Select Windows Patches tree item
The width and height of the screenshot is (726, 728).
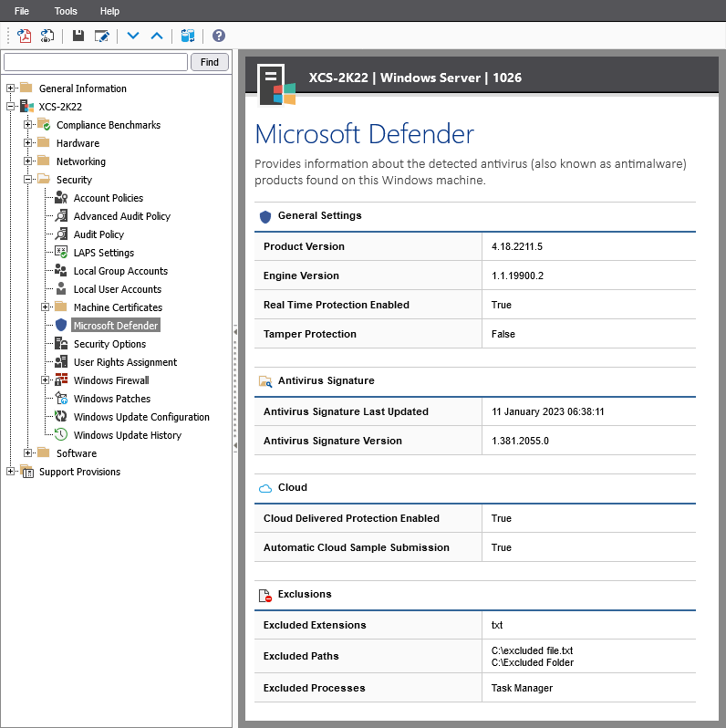[x=112, y=399]
